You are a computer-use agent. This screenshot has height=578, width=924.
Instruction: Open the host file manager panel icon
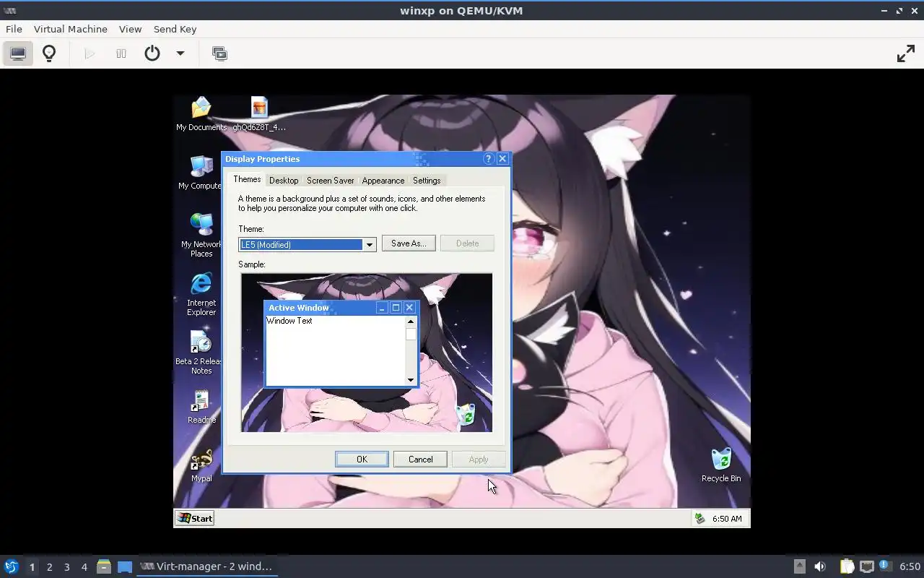[104, 566]
